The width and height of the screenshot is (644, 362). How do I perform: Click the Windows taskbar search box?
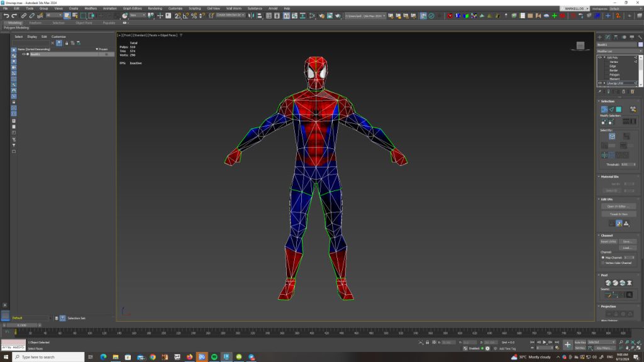48,357
